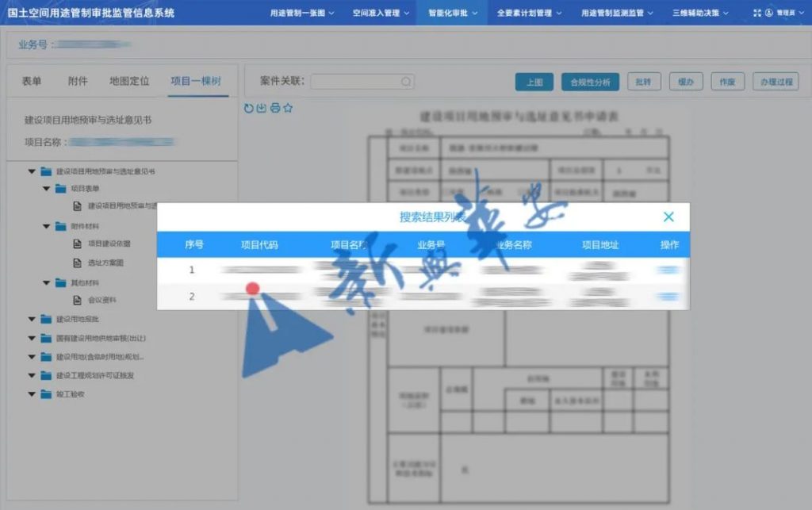Click the print icon above the form preview

[275, 108]
